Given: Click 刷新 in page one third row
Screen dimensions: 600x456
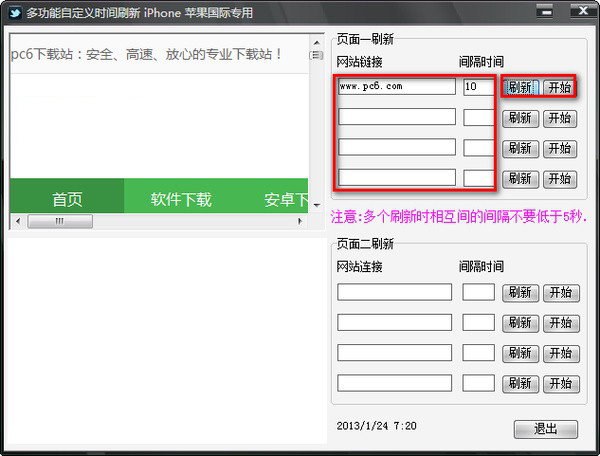Looking at the screenshot, I should pos(520,149).
